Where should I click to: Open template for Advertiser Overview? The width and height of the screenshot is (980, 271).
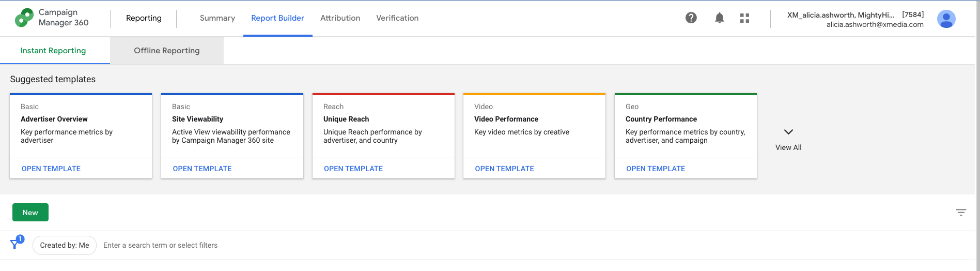[51, 169]
